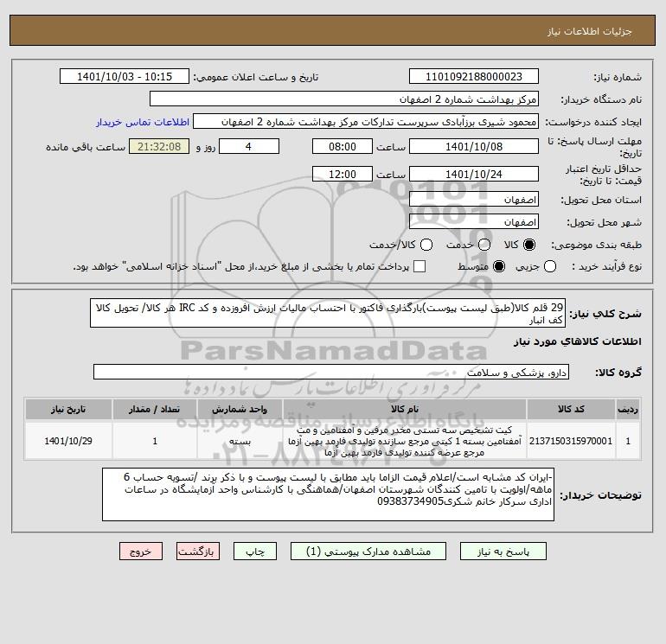666x644 pixels.
Task: Click the response deadline date 1401/10/08
Action: click(474, 146)
